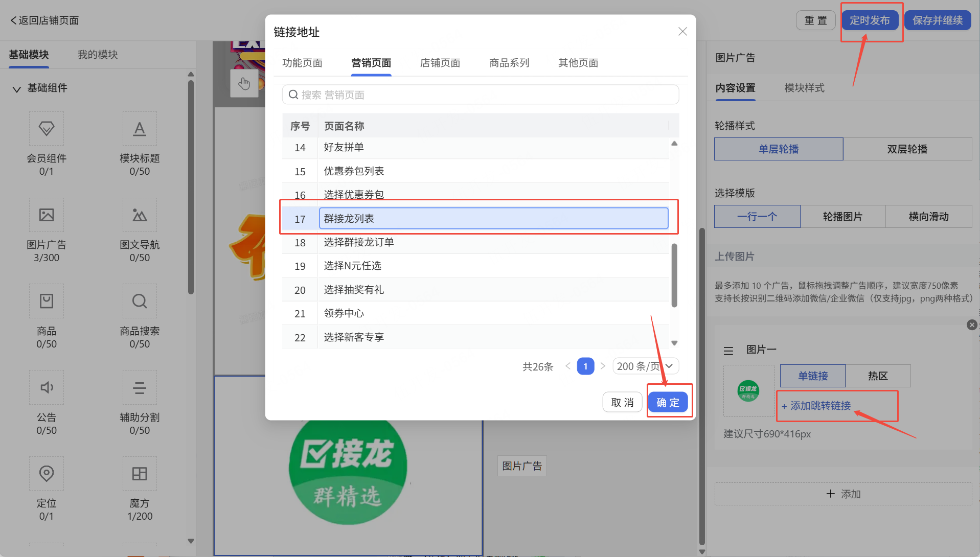Click page number 1 in pagination
Image resolution: width=980 pixels, height=557 pixels.
click(x=585, y=366)
